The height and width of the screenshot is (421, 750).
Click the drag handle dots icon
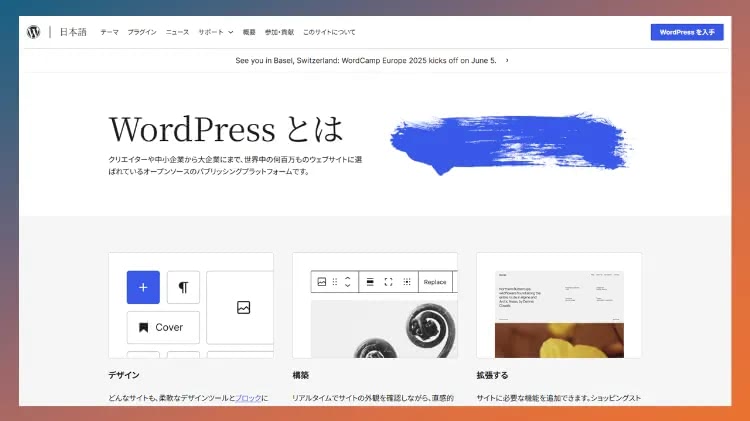coord(335,282)
